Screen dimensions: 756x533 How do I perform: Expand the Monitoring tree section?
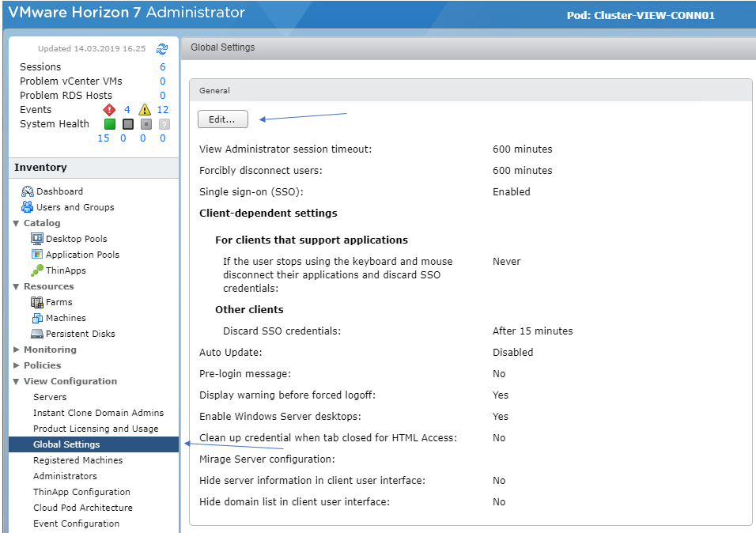17,350
